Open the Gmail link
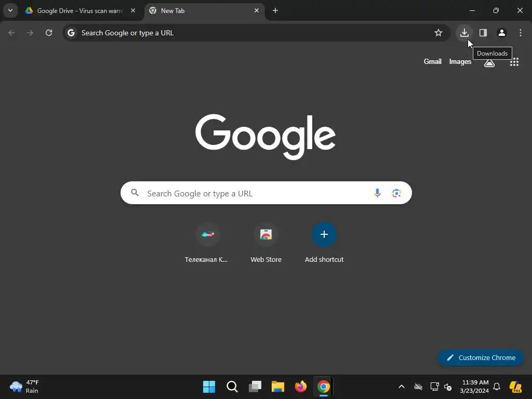The width and height of the screenshot is (532, 399). coord(432,61)
